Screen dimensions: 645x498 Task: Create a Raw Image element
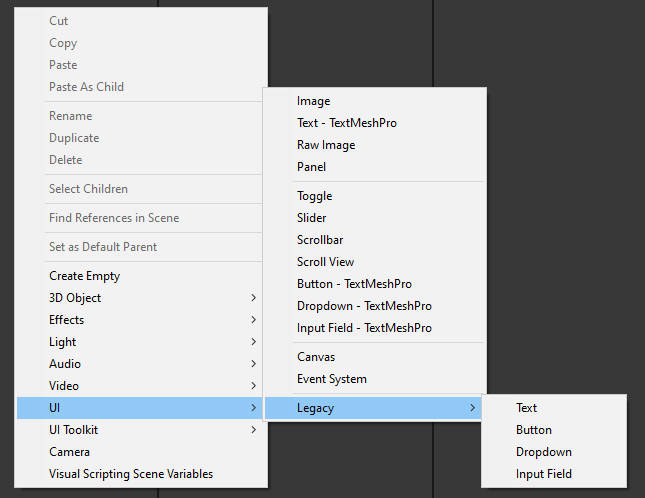click(326, 145)
